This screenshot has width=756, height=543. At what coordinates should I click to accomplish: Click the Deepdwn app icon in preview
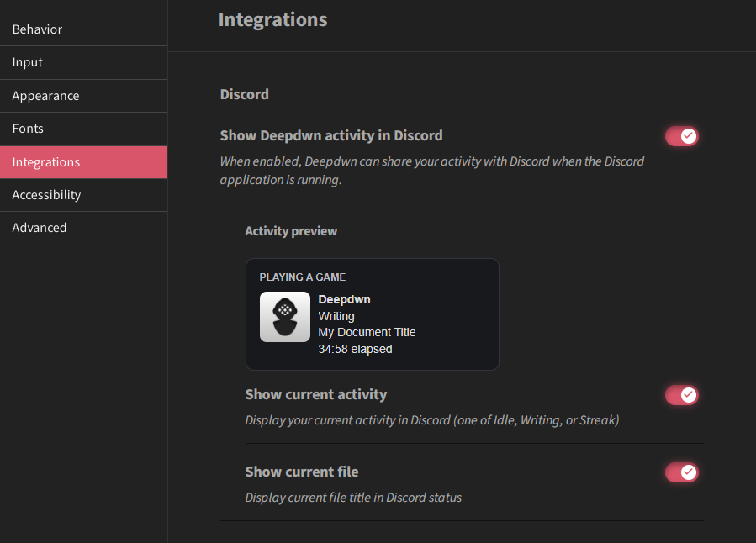coord(285,317)
